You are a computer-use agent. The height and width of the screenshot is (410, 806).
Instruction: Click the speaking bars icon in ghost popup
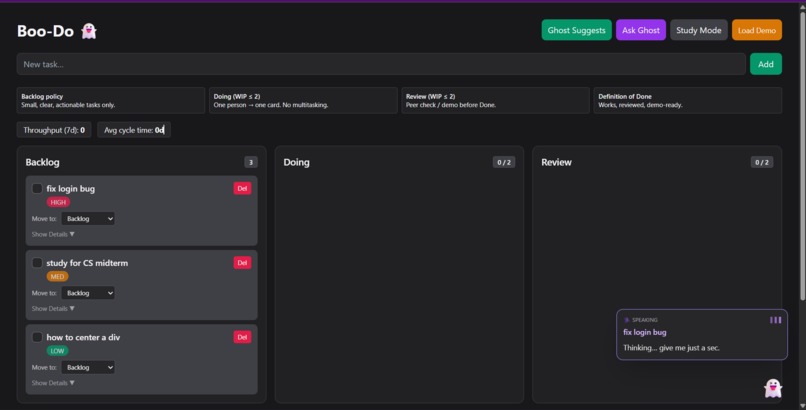[x=775, y=320]
